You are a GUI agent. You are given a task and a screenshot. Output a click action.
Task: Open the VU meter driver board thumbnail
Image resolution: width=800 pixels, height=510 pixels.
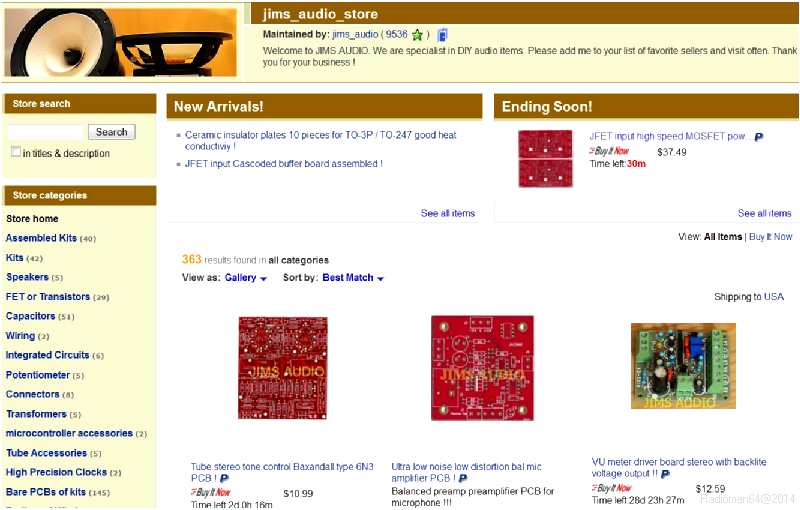pyautogui.click(x=683, y=366)
